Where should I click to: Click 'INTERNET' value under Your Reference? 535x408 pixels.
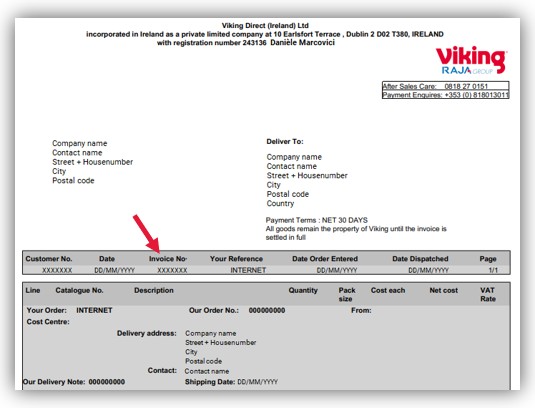point(248,270)
